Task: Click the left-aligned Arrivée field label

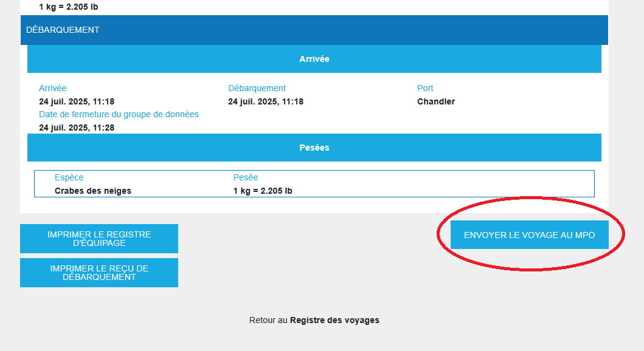Action: [53, 88]
